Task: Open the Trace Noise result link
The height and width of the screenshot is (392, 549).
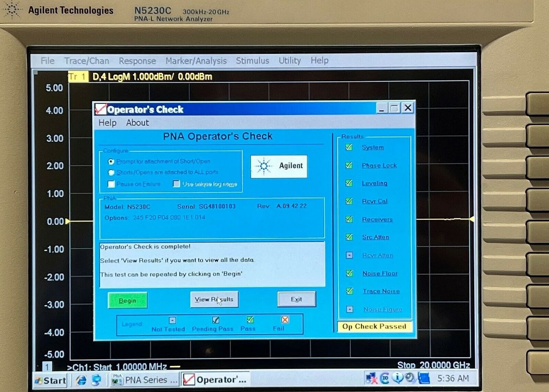Action: pos(381,291)
